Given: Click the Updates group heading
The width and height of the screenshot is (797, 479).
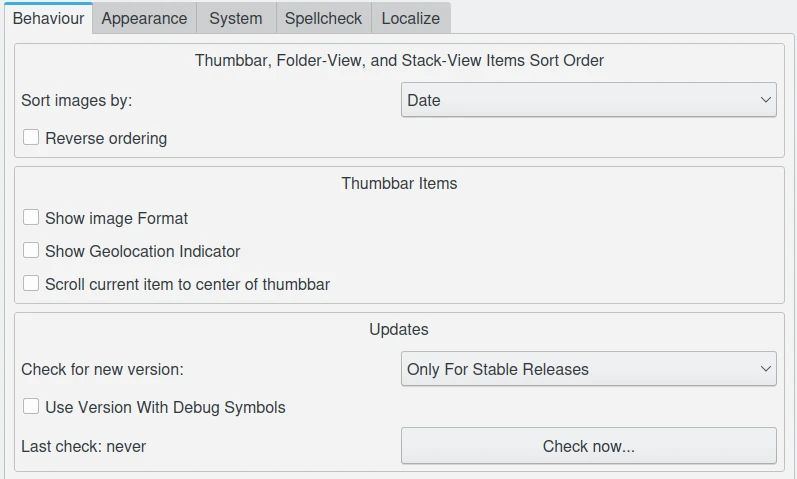Looking at the screenshot, I should [399, 329].
